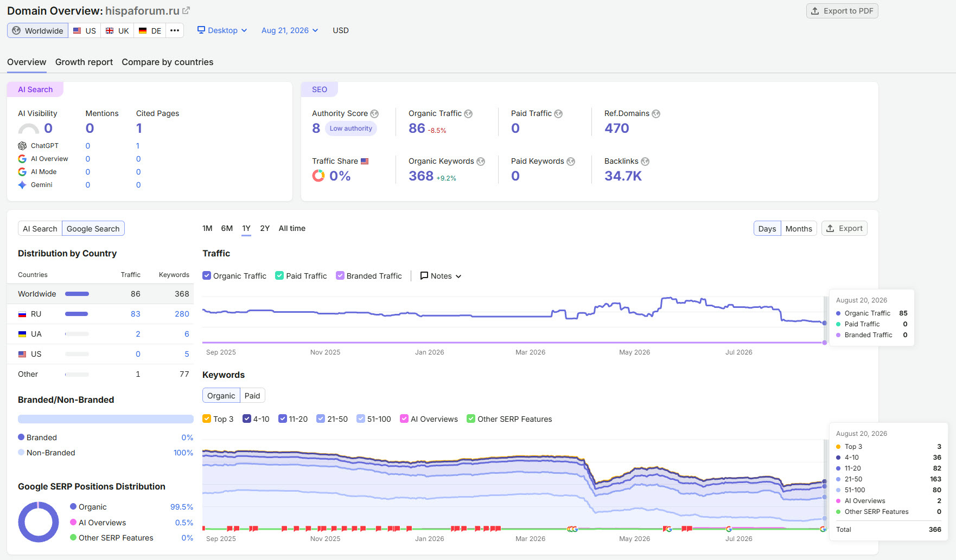
Task: Select the Months view button
Action: [x=799, y=229]
